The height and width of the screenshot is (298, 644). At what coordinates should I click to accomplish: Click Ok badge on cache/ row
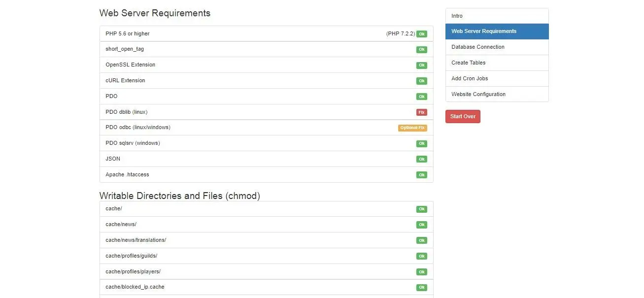[x=422, y=209]
